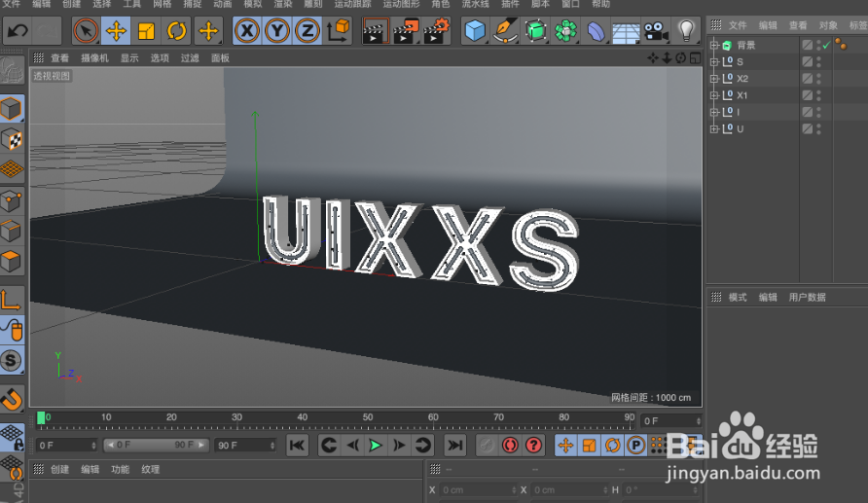Switch to Texture mode checkered cube icon
The height and width of the screenshot is (503, 868).
[12, 139]
